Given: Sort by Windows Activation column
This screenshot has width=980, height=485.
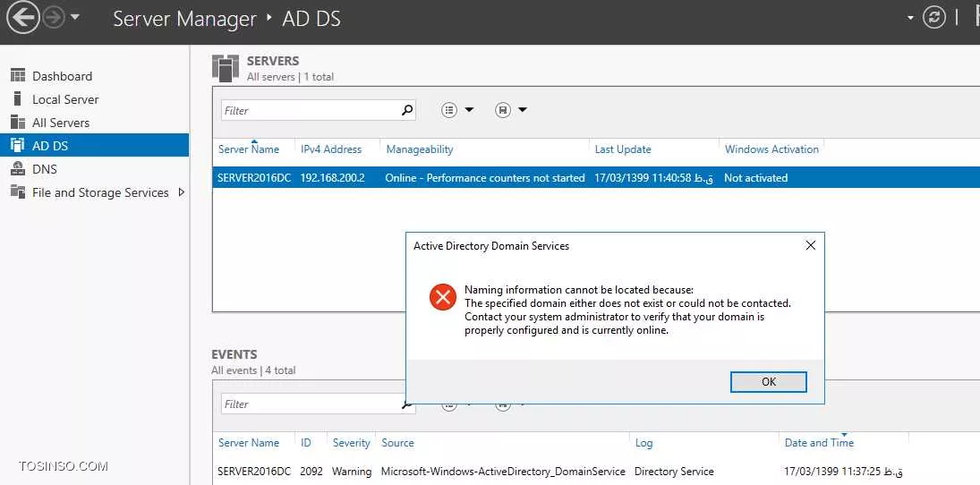Looking at the screenshot, I should point(771,149).
